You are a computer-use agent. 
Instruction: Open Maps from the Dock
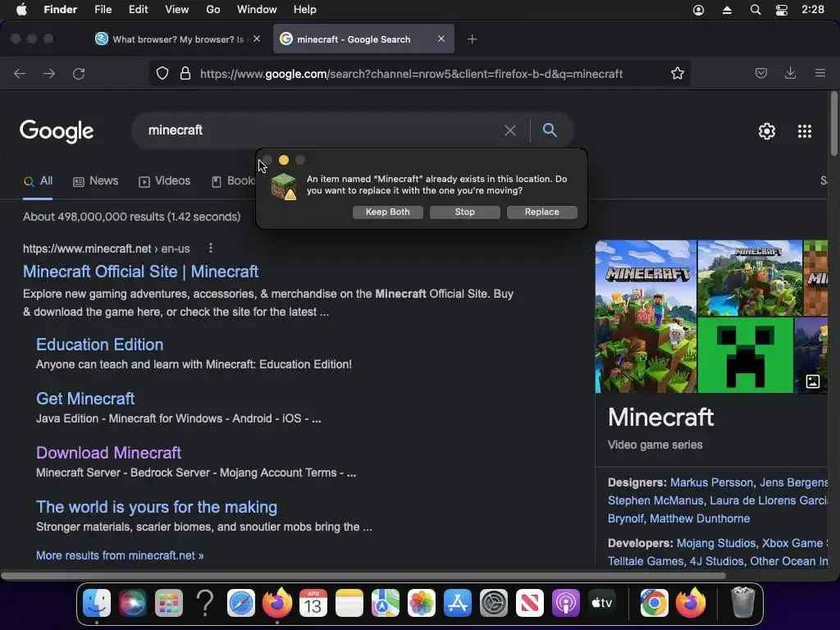click(386, 603)
